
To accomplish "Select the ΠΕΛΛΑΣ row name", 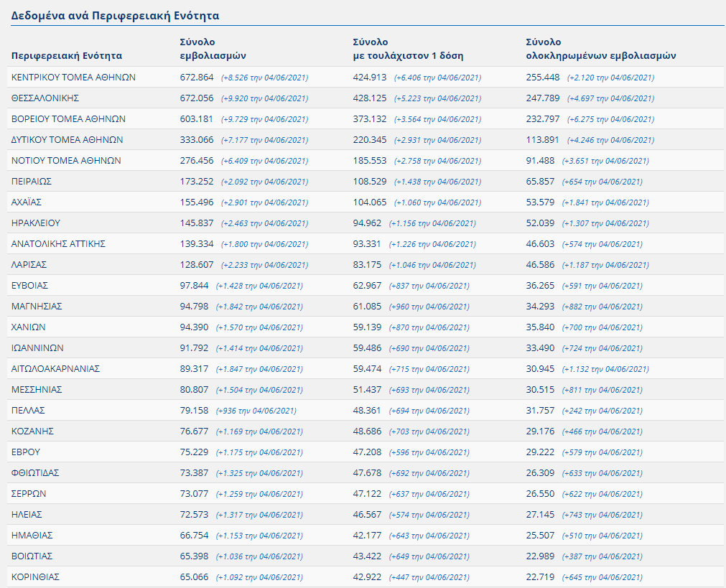I will click(x=28, y=411).
